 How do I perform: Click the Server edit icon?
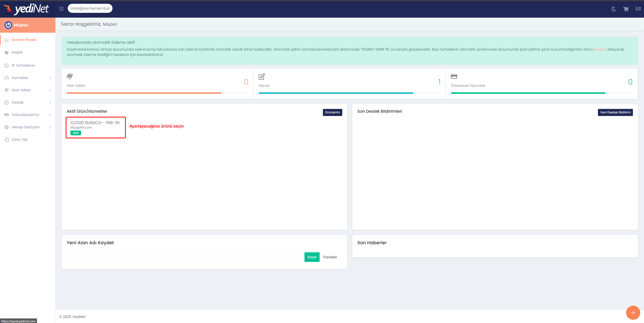pyautogui.click(x=262, y=76)
